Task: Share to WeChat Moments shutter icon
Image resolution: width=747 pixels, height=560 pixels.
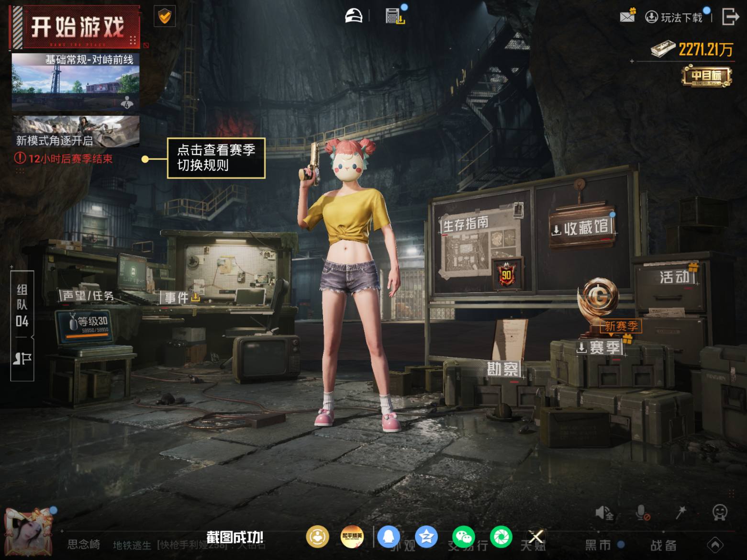Action: point(501,537)
